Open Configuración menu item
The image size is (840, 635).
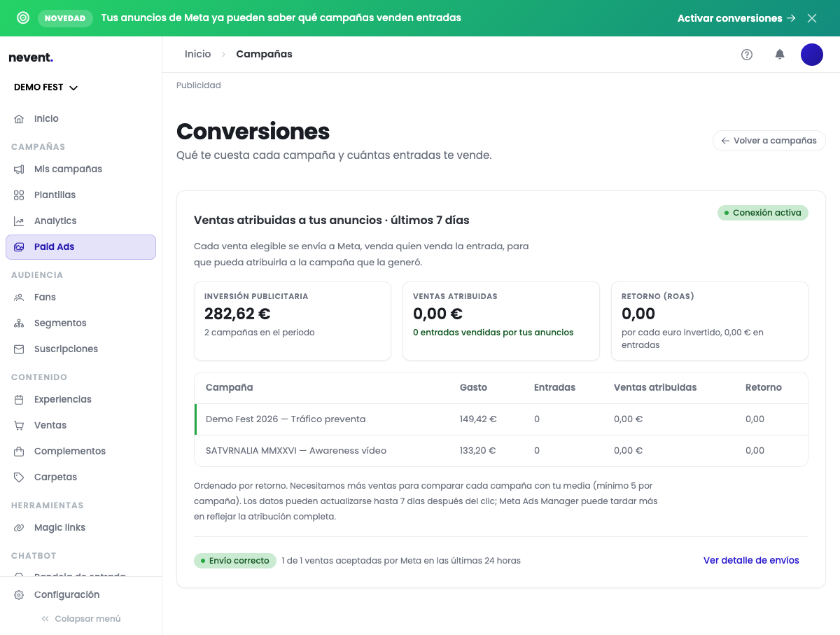click(x=80, y=595)
